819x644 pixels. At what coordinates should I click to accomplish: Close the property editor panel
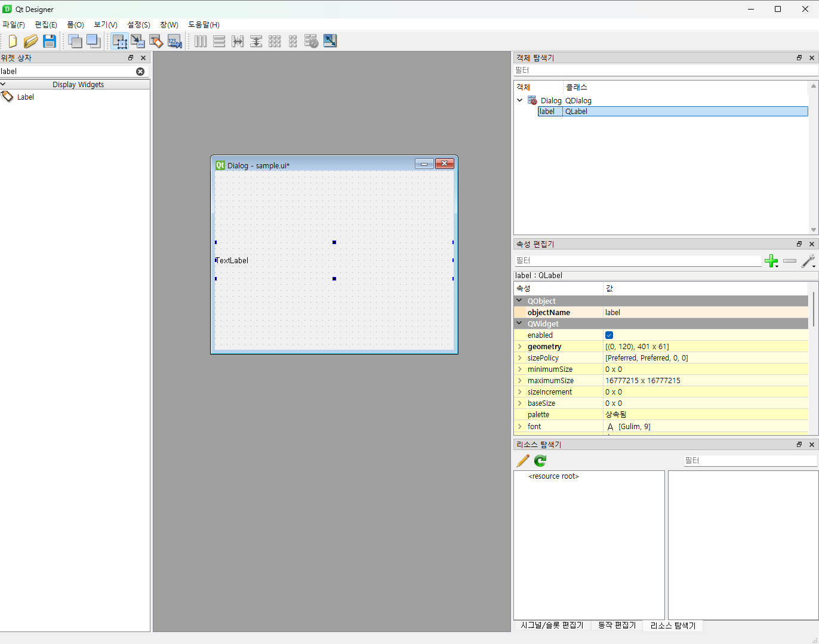pyautogui.click(x=812, y=244)
